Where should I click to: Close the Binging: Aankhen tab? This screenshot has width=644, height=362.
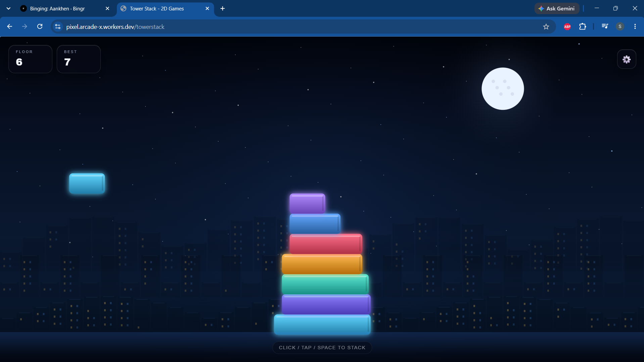pyautogui.click(x=107, y=8)
